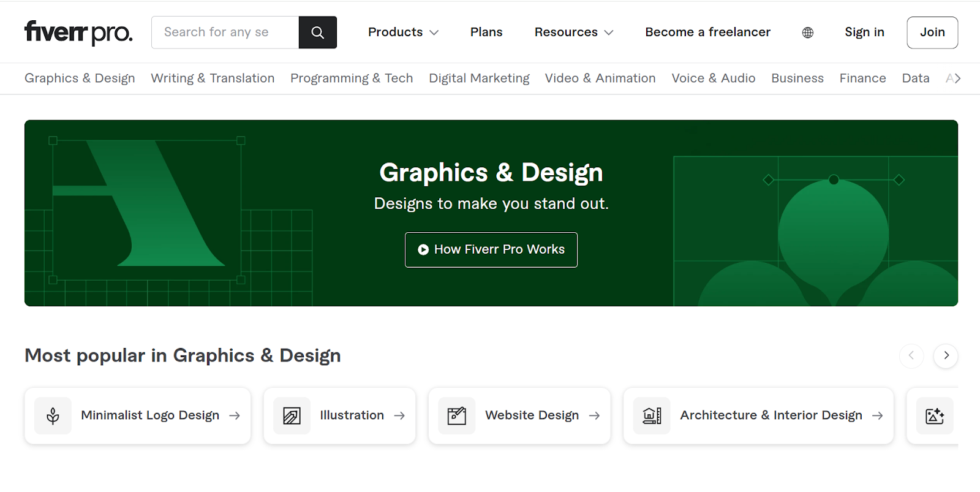Click the Graphics & Design banner heading
The width and height of the screenshot is (980, 492).
pyautogui.click(x=491, y=173)
